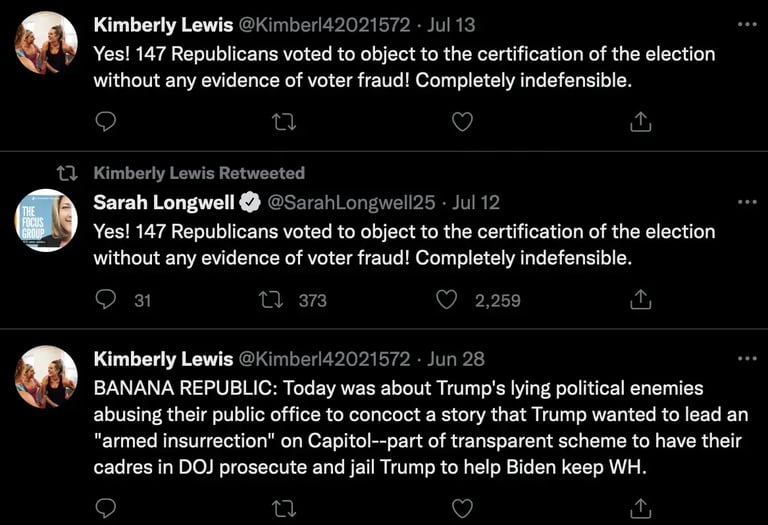
Task: Share Kimberly Lewis's Jul 13 tweet
Action: [641, 122]
